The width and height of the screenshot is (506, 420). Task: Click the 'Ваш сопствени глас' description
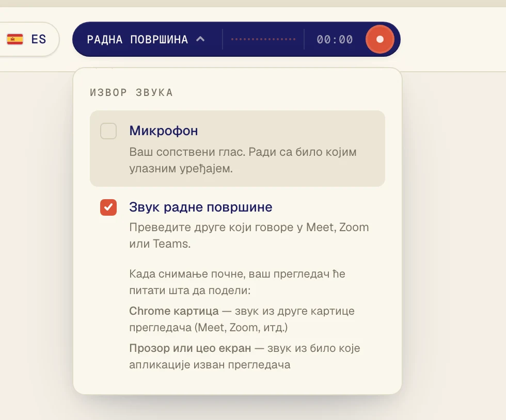243,160
